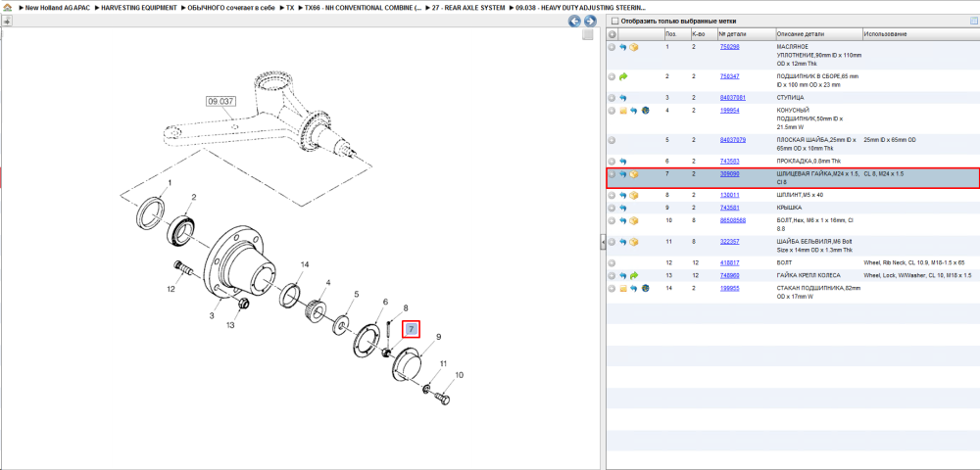Click the blue arrow icon for КРЫШКА row

[x=623, y=208]
